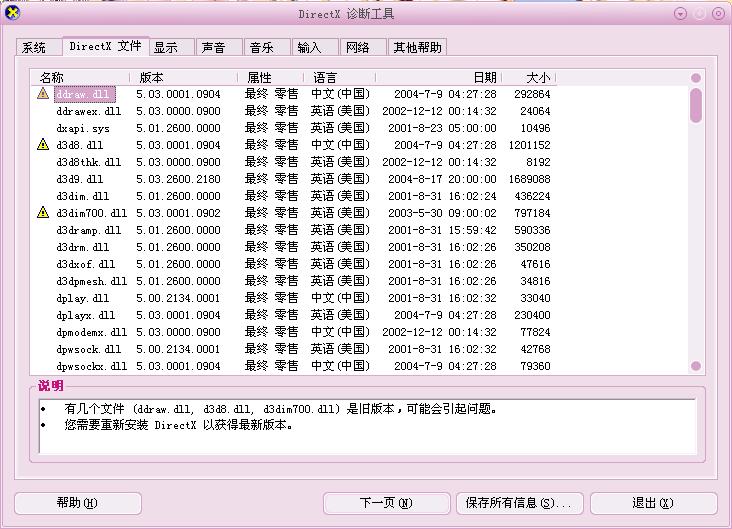Open the 其他帮助 tab

(417, 47)
